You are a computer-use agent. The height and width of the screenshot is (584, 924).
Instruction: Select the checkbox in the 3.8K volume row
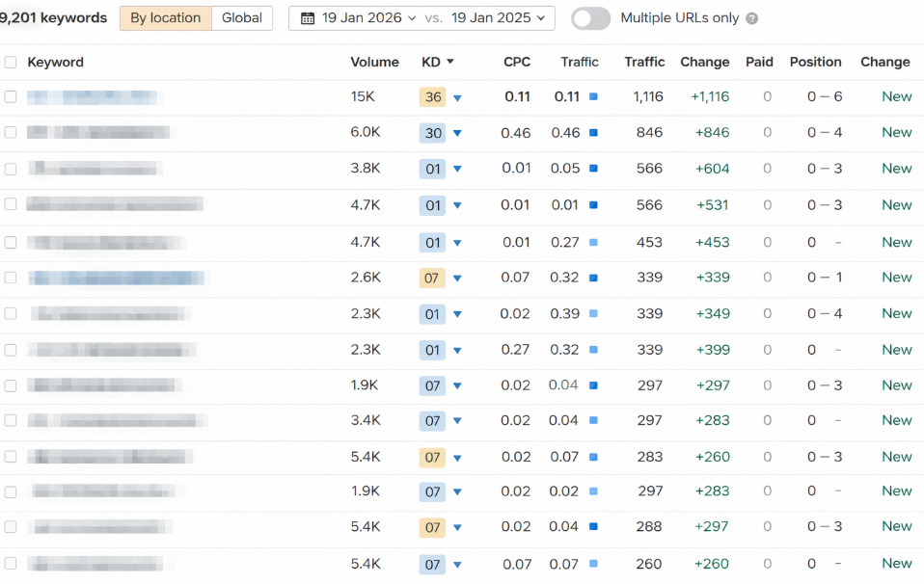pos(11,169)
